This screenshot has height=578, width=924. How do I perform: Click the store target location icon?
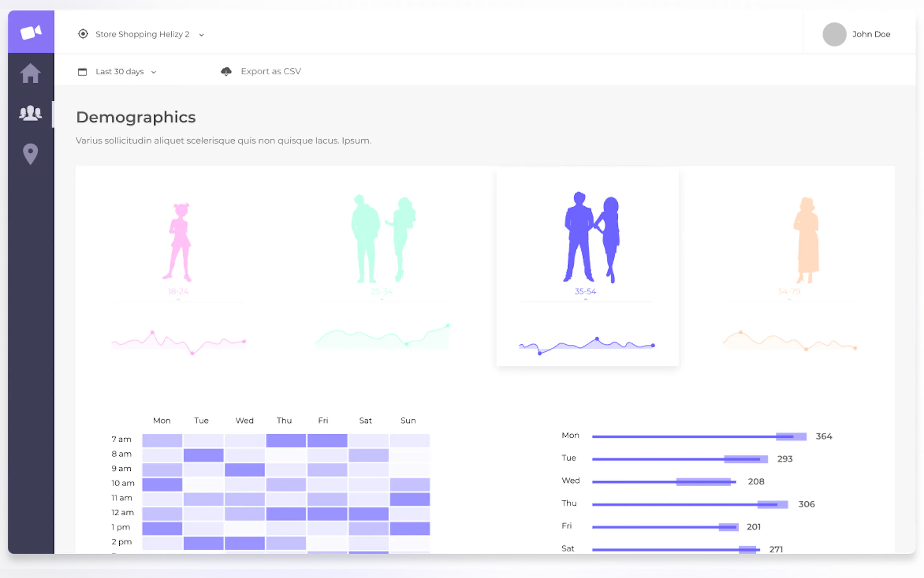[83, 34]
